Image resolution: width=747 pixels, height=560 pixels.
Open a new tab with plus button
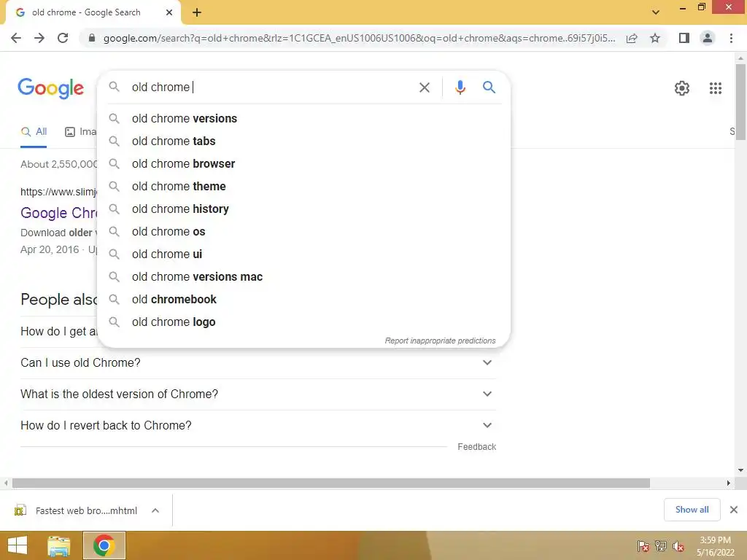(x=197, y=12)
